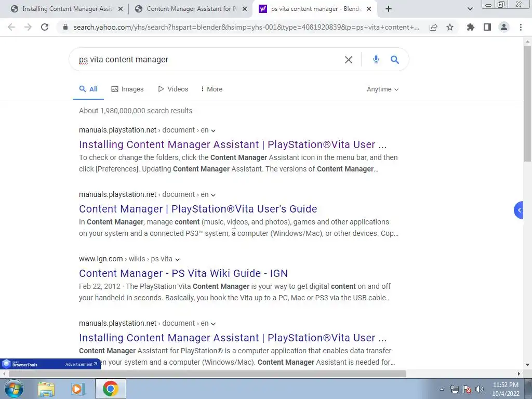Open clock showing 11:52 PM
The width and height of the screenshot is (532, 399).
pyautogui.click(x=506, y=389)
